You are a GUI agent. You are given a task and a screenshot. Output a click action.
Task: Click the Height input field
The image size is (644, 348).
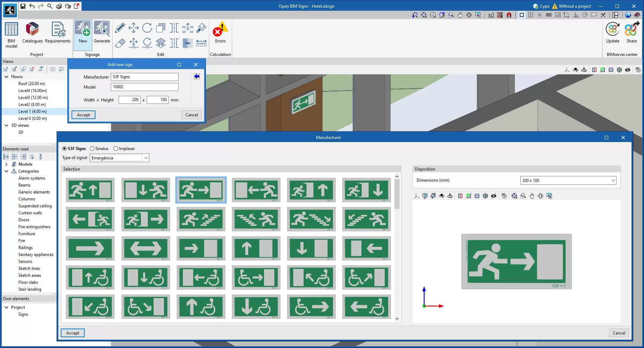pyautogui.click(x=158, y=100)
